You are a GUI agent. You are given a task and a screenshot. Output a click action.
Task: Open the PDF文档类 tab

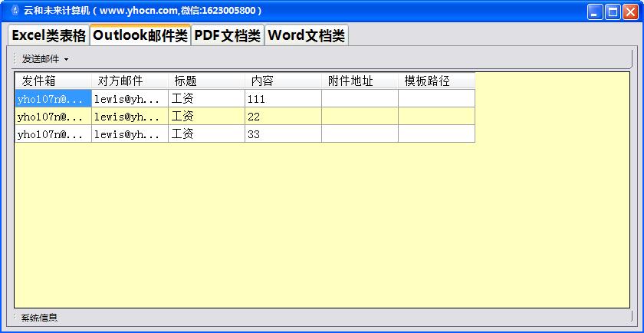click(227, 35)
